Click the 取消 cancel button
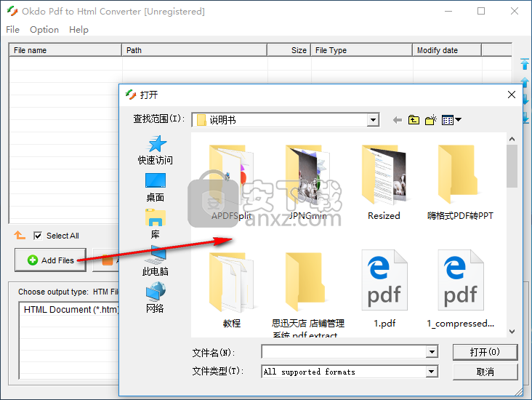The height and width of the screenshot is (400, 532). [x=485, y=372]
